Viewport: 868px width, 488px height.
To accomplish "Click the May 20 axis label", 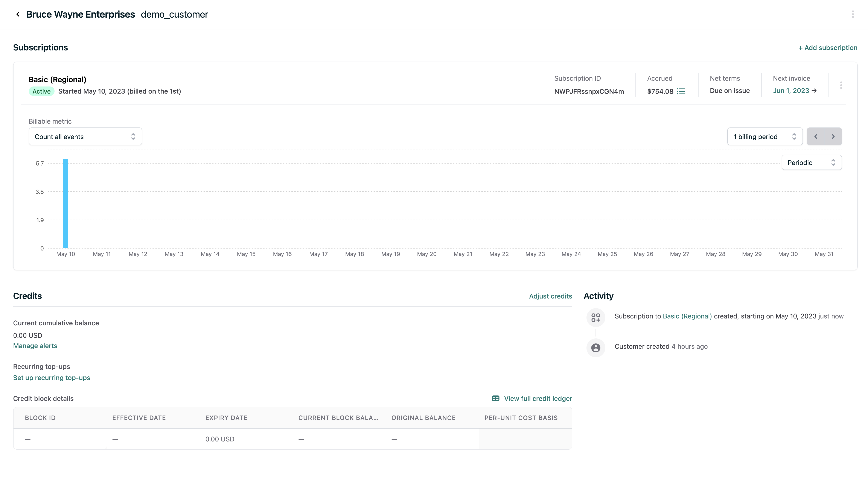I will click(x=426, y=254).
